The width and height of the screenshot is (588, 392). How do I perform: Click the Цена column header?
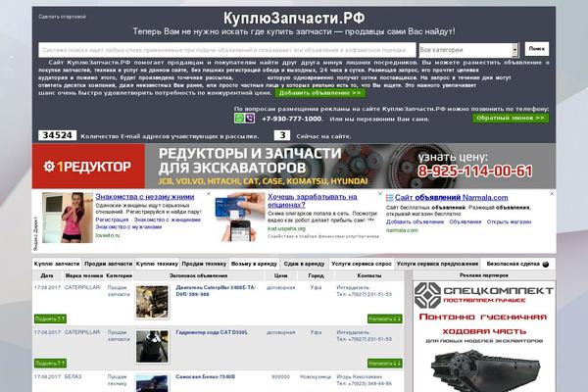tap(280, 275)
